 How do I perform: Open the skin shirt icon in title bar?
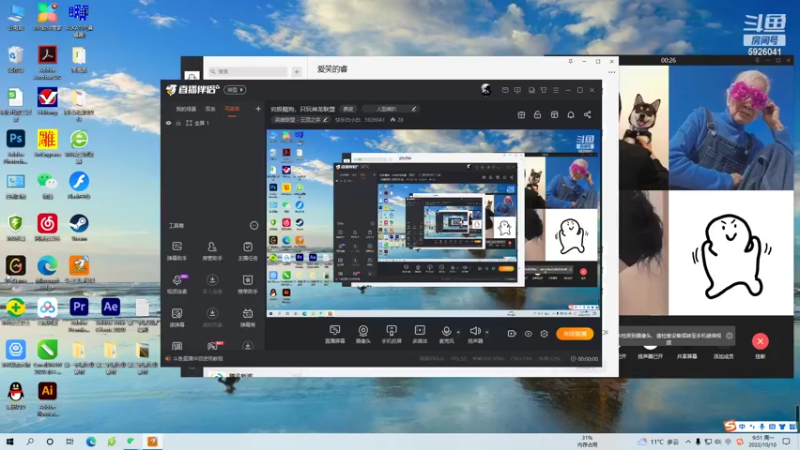[x=544, y=90]
